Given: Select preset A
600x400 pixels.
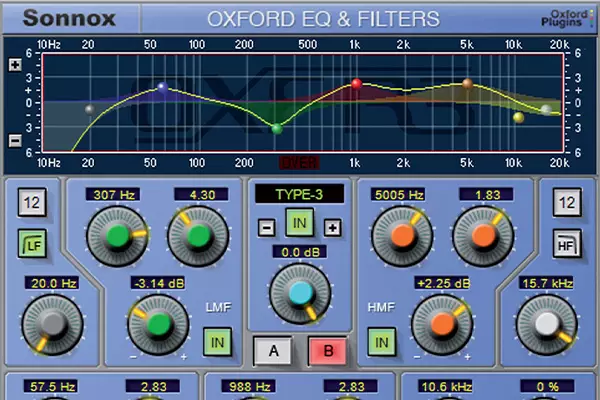Looking at the screenshot, I should [273, 351].
